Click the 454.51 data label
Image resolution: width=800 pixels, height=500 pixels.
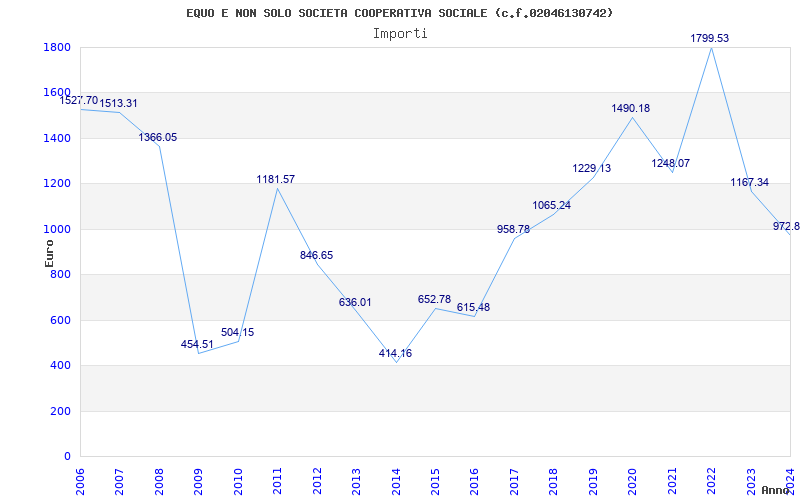(x=197, y=344)
